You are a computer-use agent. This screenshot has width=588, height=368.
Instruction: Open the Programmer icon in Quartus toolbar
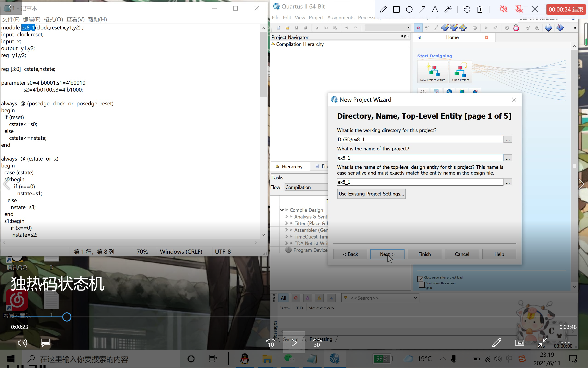tap(560, 28)
